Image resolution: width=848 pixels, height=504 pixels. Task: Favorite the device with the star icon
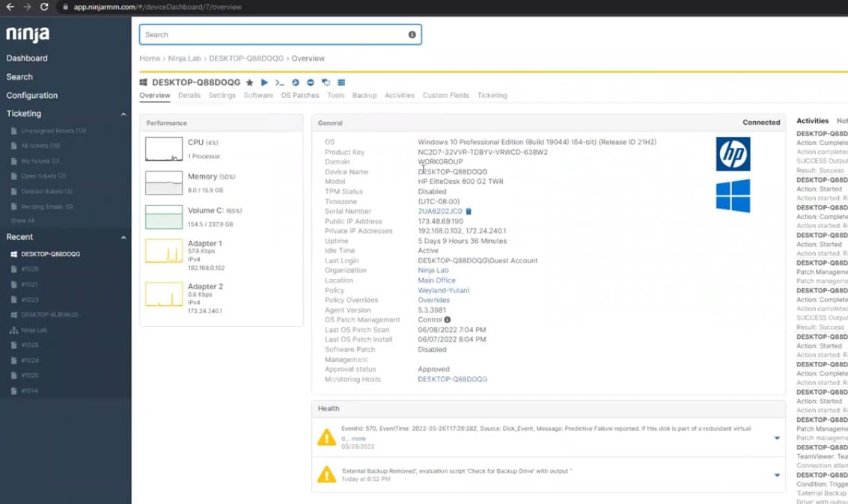click(249, 83)
